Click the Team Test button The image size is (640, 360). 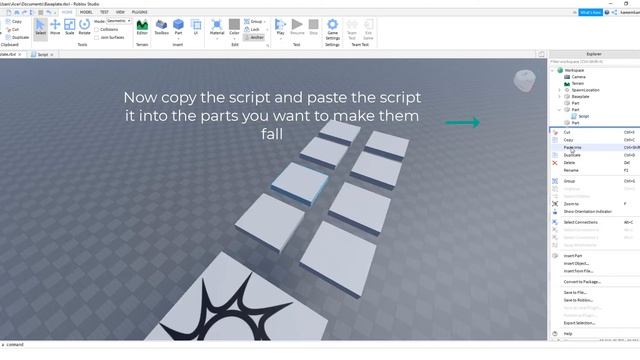(351, 29)
